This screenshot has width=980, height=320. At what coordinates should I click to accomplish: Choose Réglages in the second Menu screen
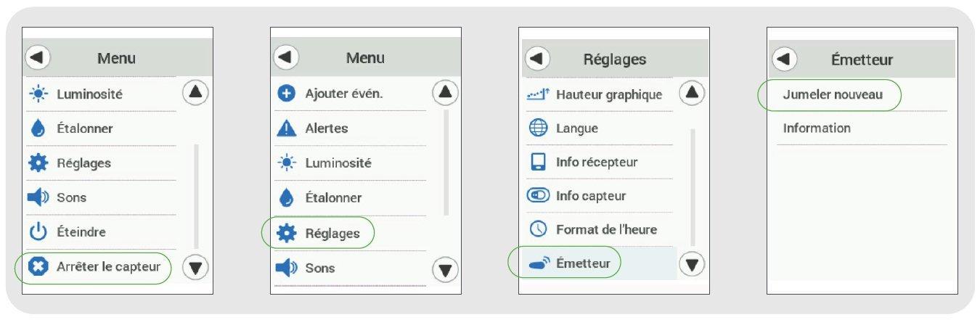click(332, 234)
